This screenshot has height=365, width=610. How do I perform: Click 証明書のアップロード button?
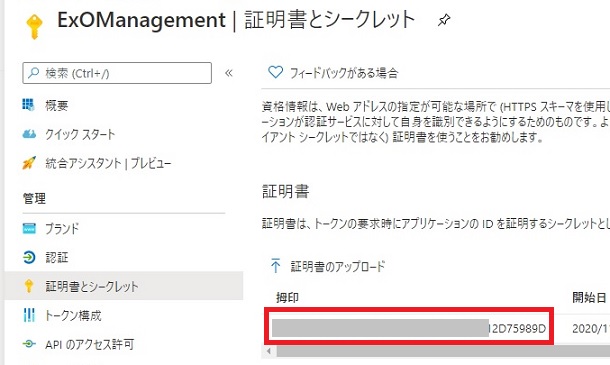338,267
